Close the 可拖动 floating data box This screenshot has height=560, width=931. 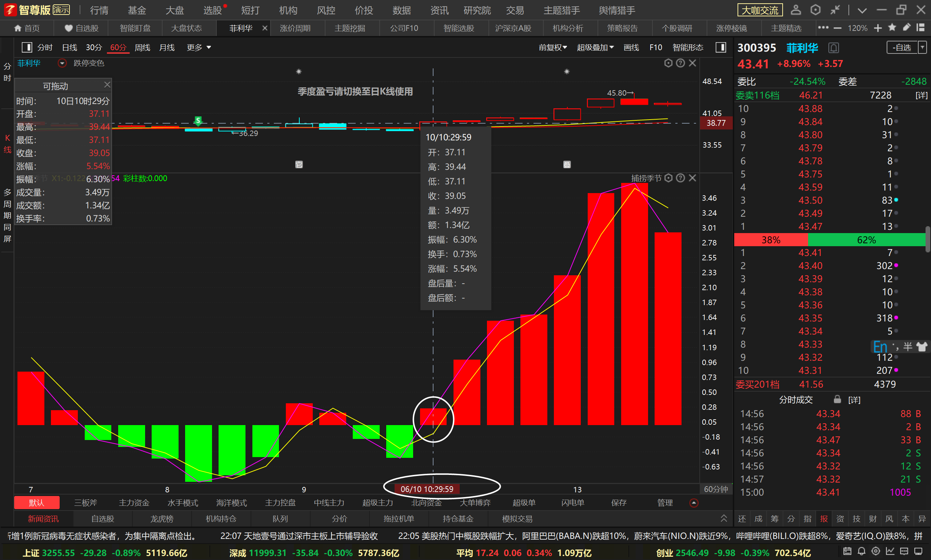(x=107, y=84)
